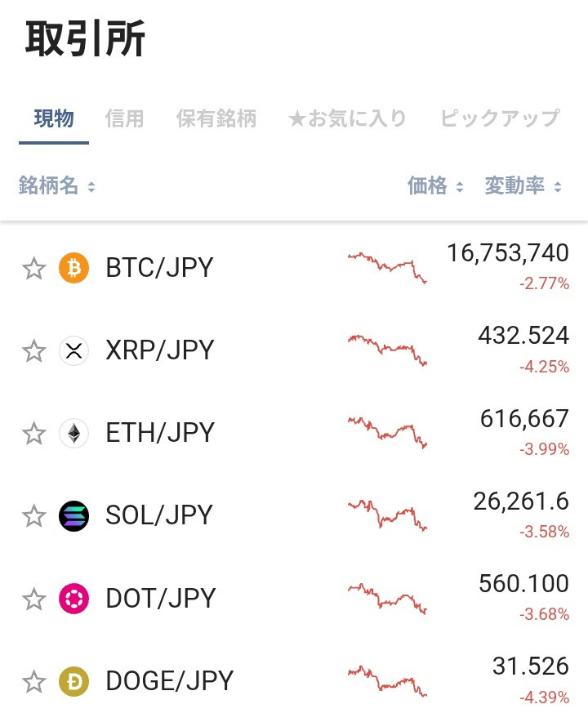This screenshot has height=722, width=588.
Task: Favorite BTC/JPY with its star
Action: [34, 269]
